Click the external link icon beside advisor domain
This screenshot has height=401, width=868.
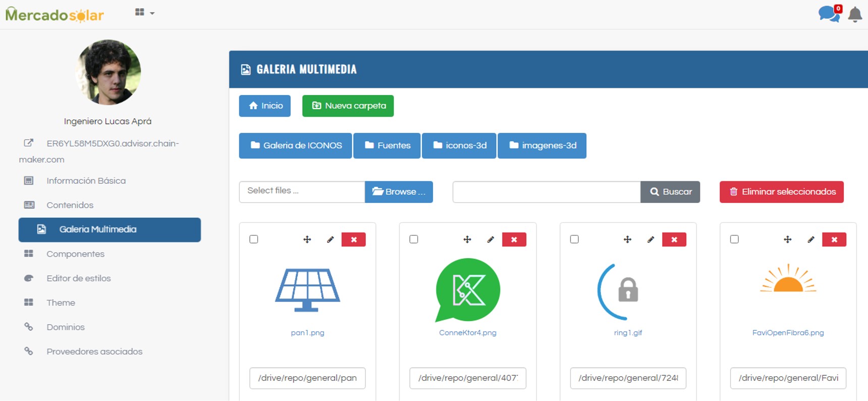[29, 143]
